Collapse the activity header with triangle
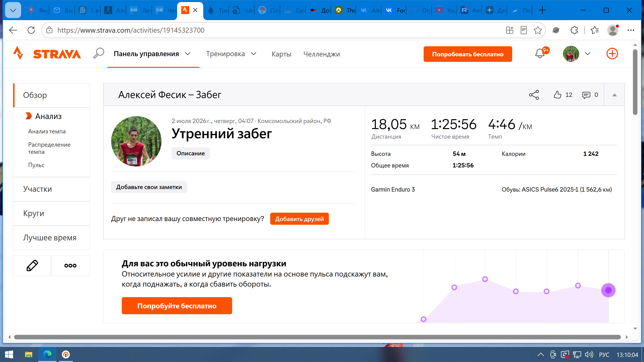The height and width of the screenshot is (362, 644). tap(614, 95)
